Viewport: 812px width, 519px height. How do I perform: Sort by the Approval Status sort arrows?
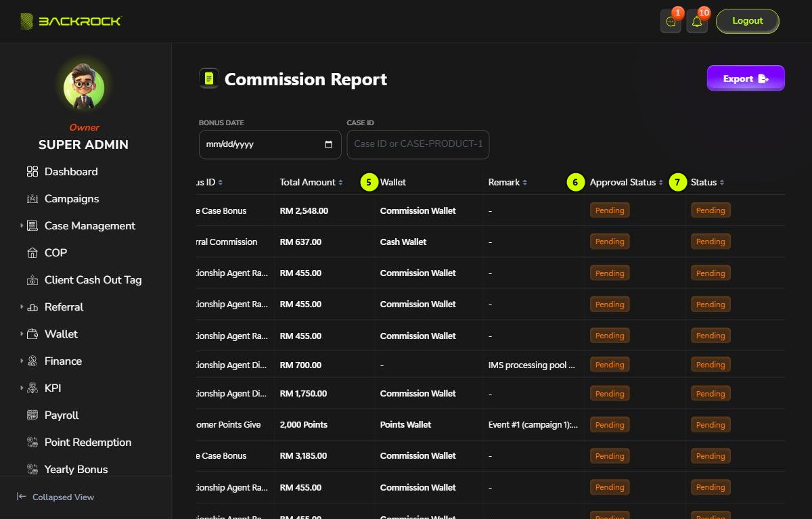(x=660, y=183)
